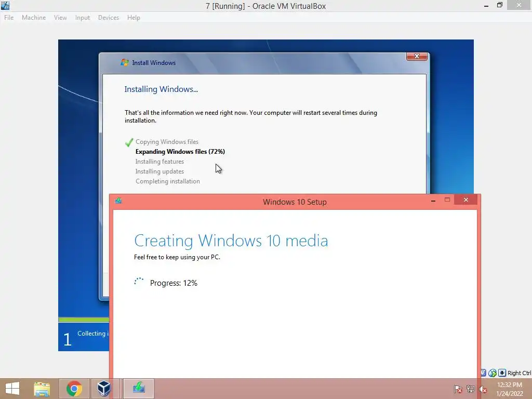Click the 'Progress: 12%' text
The height and width of the screenshot is (399, 532).
click(174, 283)
